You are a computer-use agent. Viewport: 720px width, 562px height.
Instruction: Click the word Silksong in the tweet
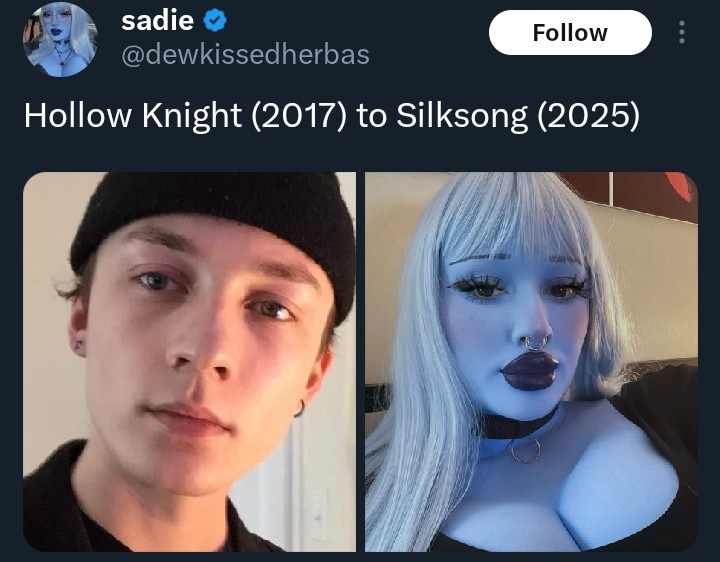pos(462,116)
